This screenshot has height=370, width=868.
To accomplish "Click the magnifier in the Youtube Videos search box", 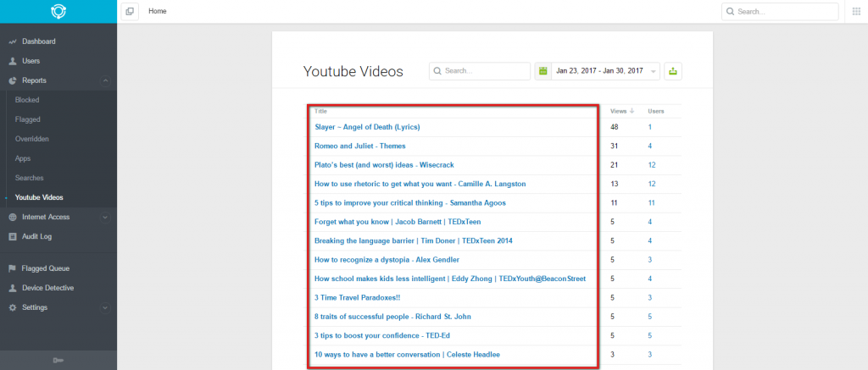I will [437, 71].
